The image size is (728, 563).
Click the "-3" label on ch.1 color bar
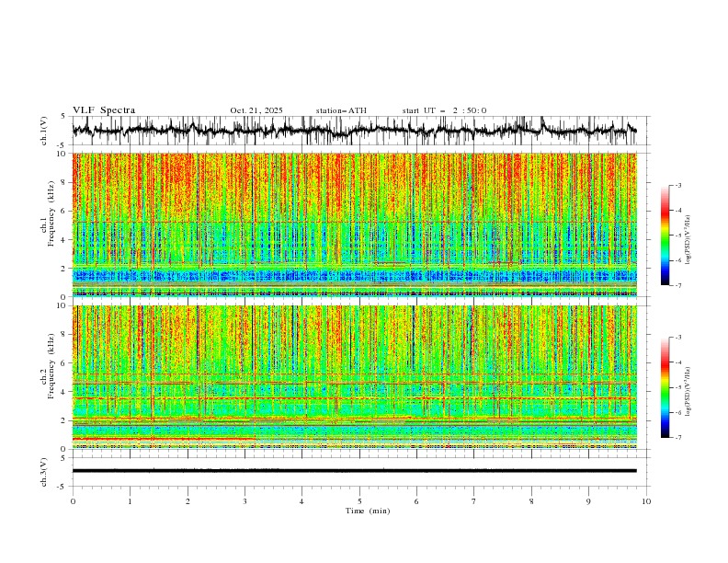click(677, 185)
